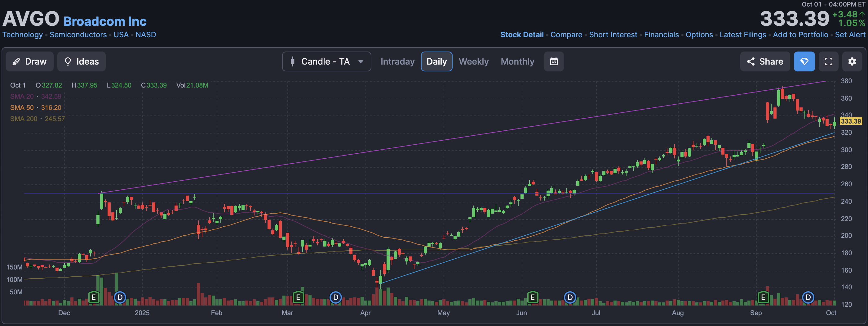The height and width of the screenshot is (326, 868).
Task: Open chart settings gear icon
Action: point(852,61)
